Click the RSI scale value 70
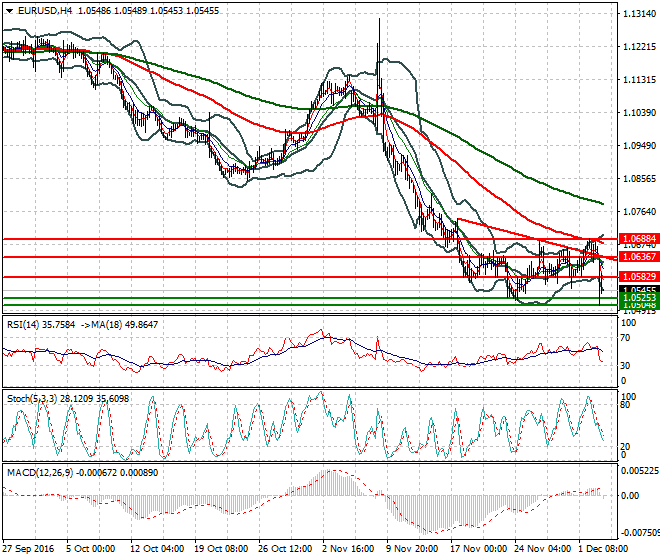Viewport: 660px width, 560px height. [626, 338]
